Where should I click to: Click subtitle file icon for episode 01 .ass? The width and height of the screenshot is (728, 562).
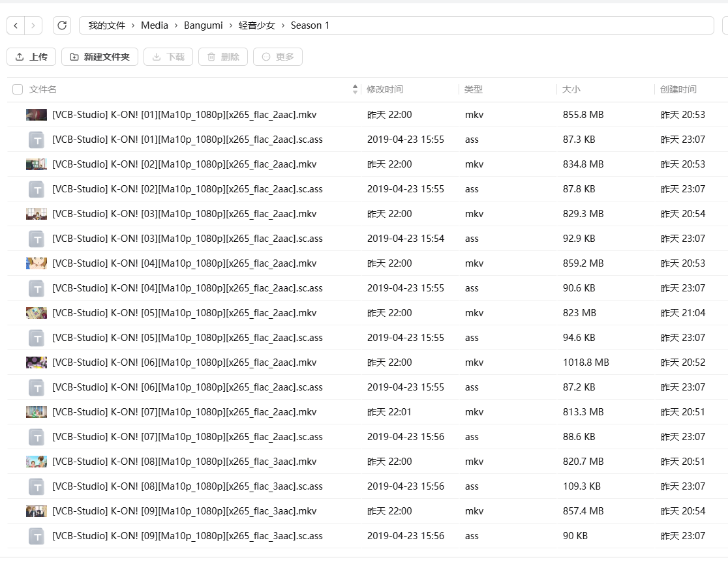click(x=37, y=140)
